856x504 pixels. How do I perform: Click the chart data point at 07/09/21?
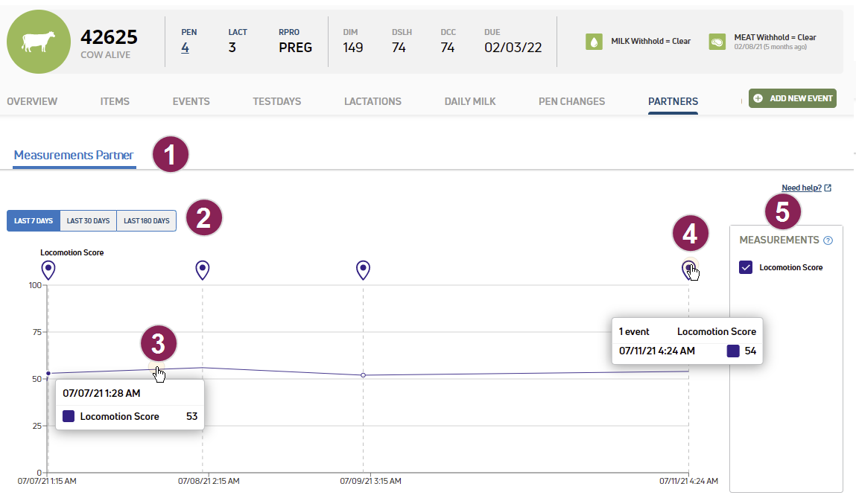363,375
